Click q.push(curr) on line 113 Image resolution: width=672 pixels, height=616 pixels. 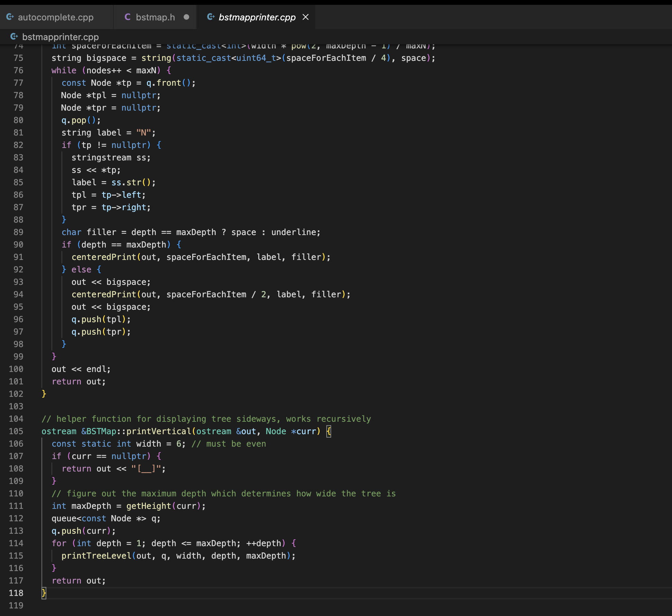click(x=83, y=531)
